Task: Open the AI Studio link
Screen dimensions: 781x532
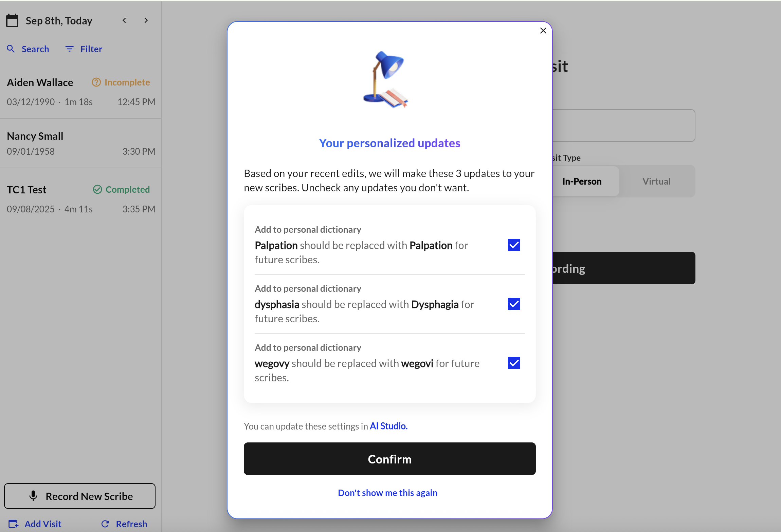Action: (x=388, y=426)
